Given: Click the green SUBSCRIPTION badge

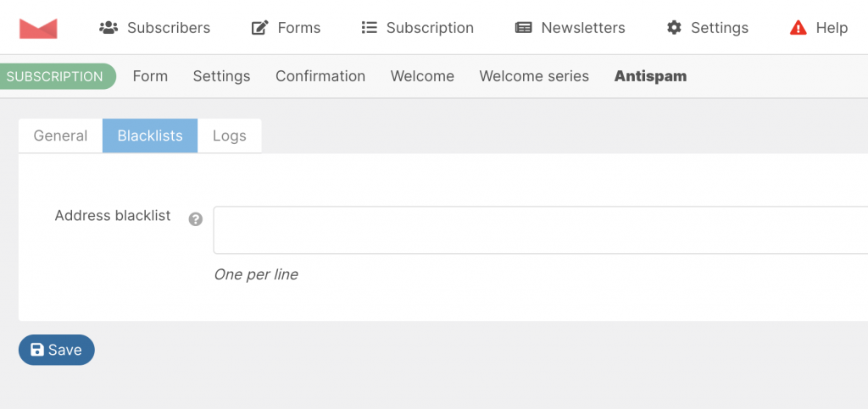Looking at the screenshot, I should point(55,76).
